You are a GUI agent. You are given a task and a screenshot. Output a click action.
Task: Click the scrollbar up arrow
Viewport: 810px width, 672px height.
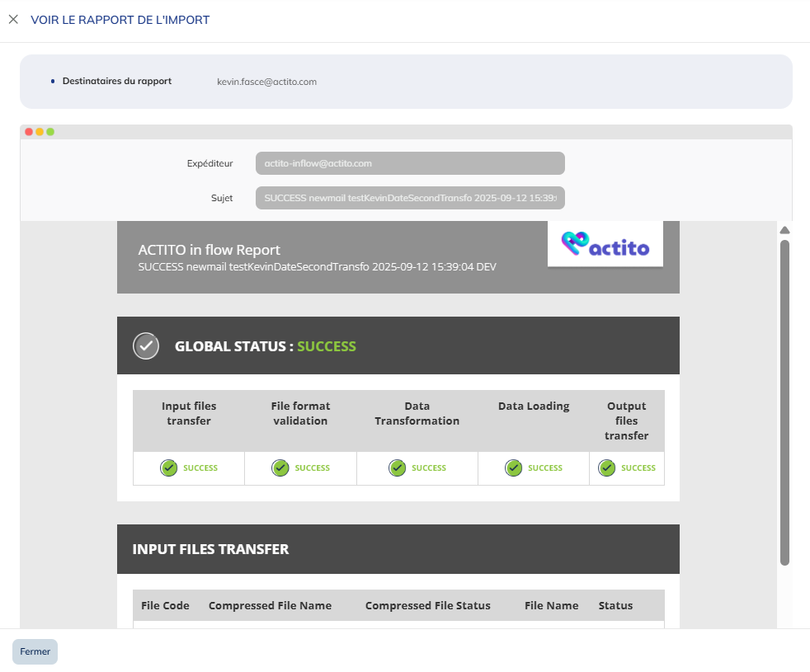point(784,230)
